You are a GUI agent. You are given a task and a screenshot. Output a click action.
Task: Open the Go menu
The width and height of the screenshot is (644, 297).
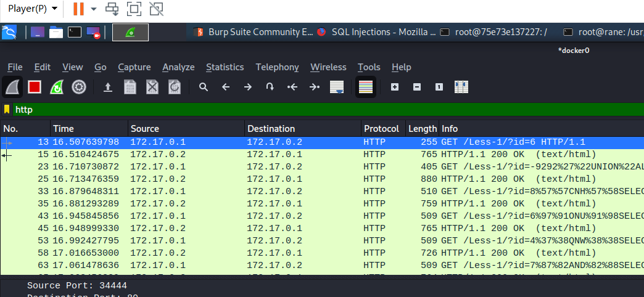click(100, 67)
